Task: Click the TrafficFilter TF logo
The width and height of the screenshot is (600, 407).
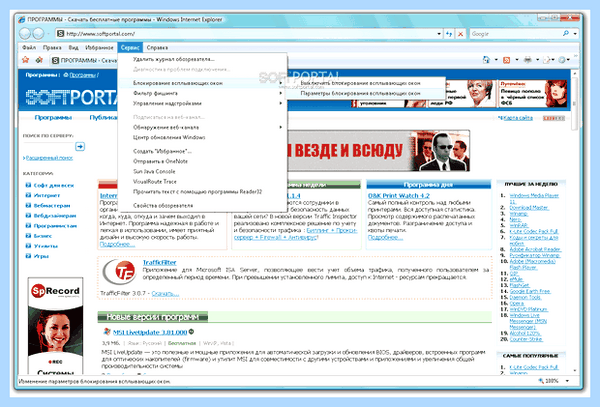Action: coord(120,272)
